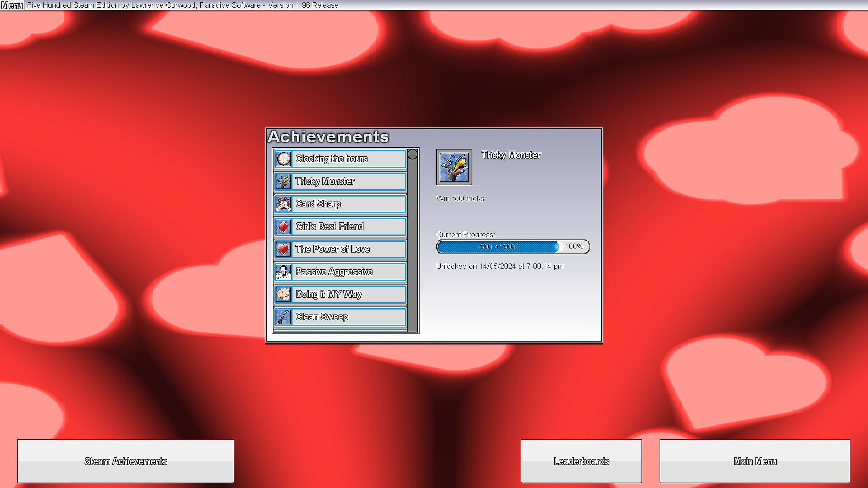
Task: Click the large Tricky Monster achievement thumbnail
Action: tap(454, 167)
